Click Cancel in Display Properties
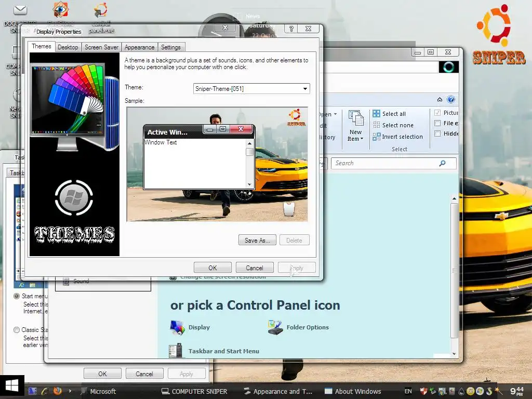 coord(255,268)
